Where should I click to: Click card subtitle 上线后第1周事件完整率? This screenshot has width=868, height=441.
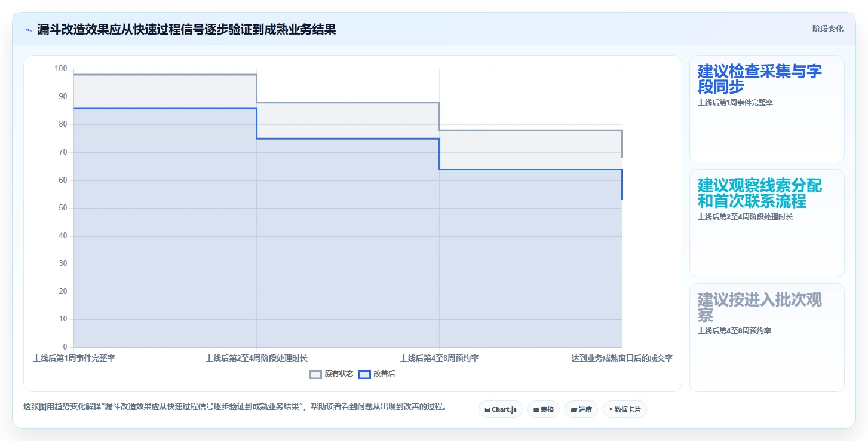point(735,103)
